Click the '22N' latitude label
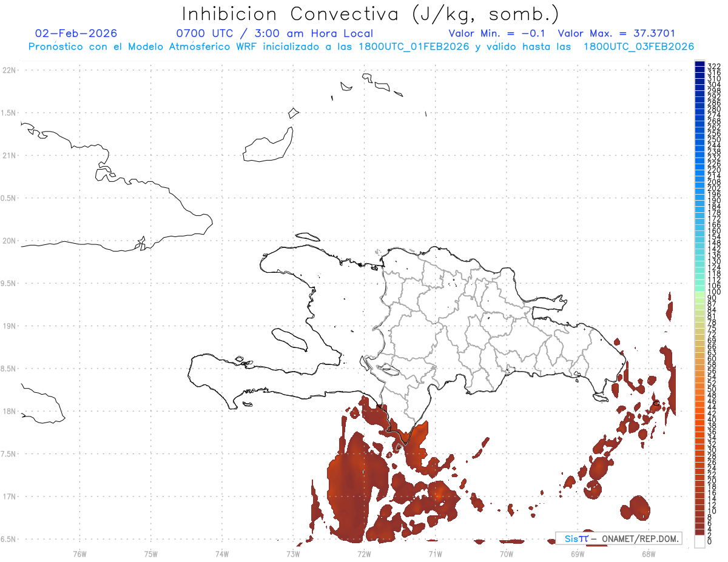 (x=8, y=70)
